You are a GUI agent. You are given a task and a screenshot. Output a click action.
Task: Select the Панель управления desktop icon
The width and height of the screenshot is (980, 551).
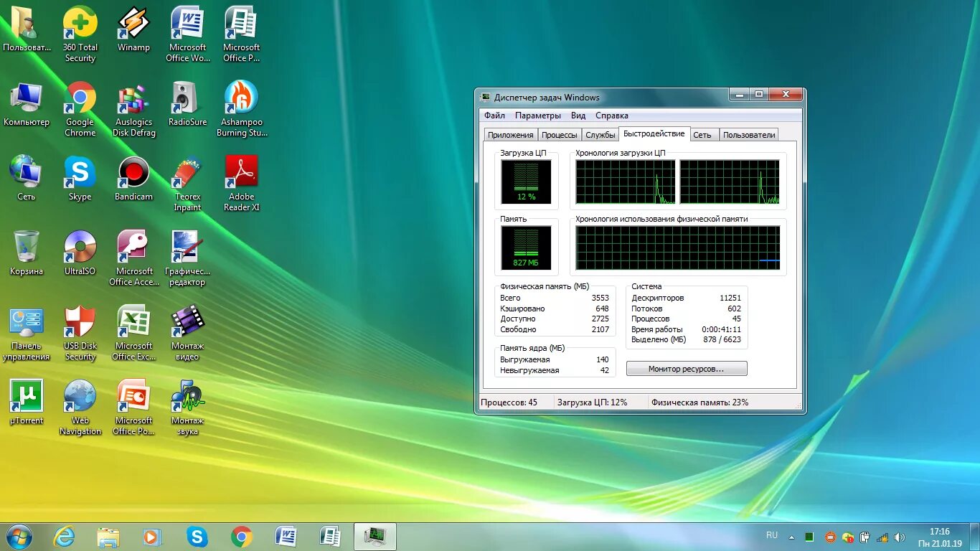point(27,333)
